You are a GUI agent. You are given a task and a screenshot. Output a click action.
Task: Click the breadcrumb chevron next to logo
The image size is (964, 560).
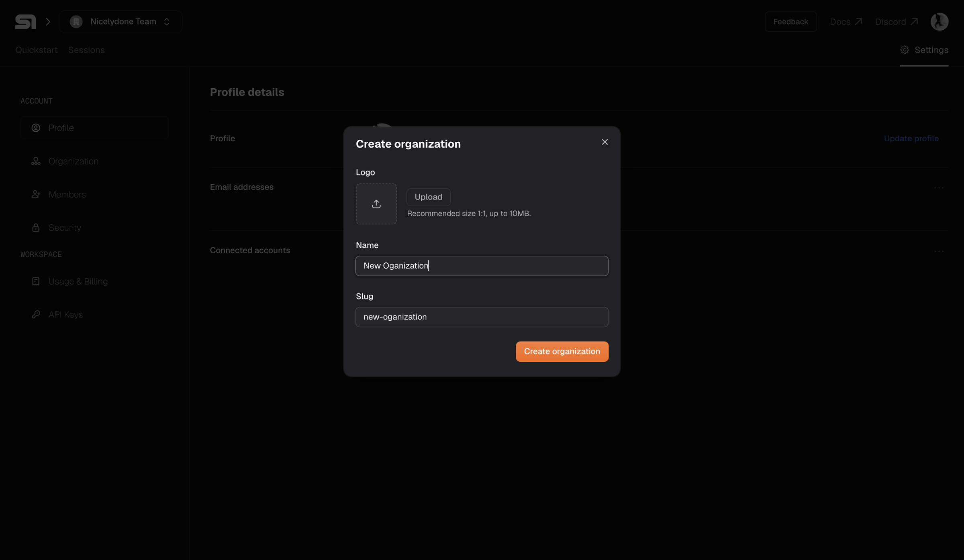tap(48, 22)
